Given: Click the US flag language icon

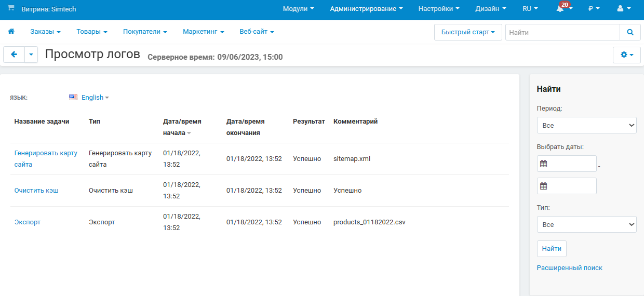Looking at the screenshot, I should [73, 97].
